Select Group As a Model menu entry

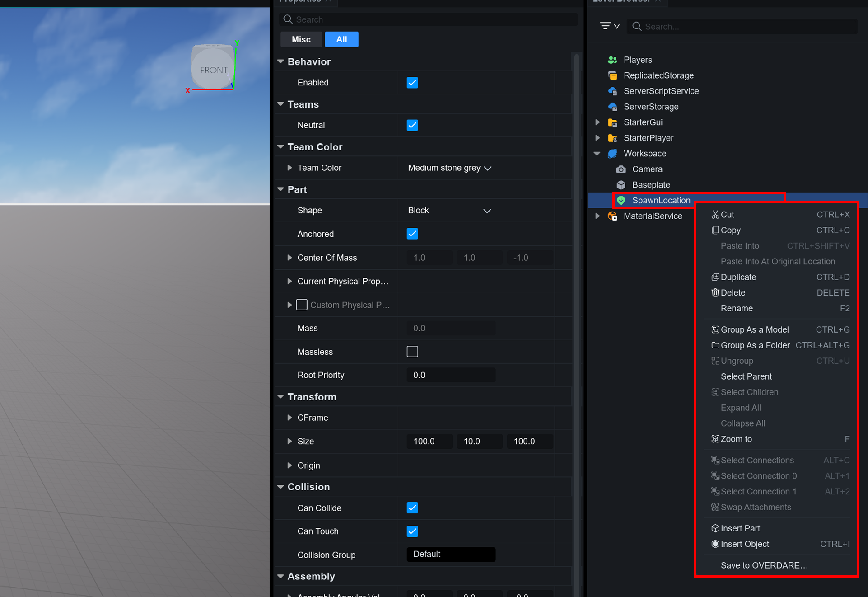(x=754, y=329)
